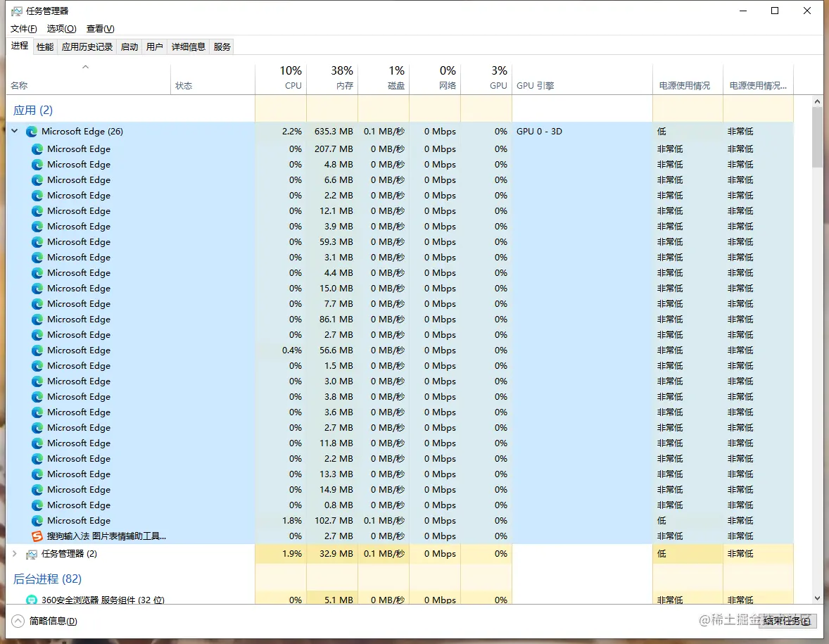The height and width of the screenshot is (644, 829).
Task: Click the 结束任务 button
Action: (x=787, y=621)
